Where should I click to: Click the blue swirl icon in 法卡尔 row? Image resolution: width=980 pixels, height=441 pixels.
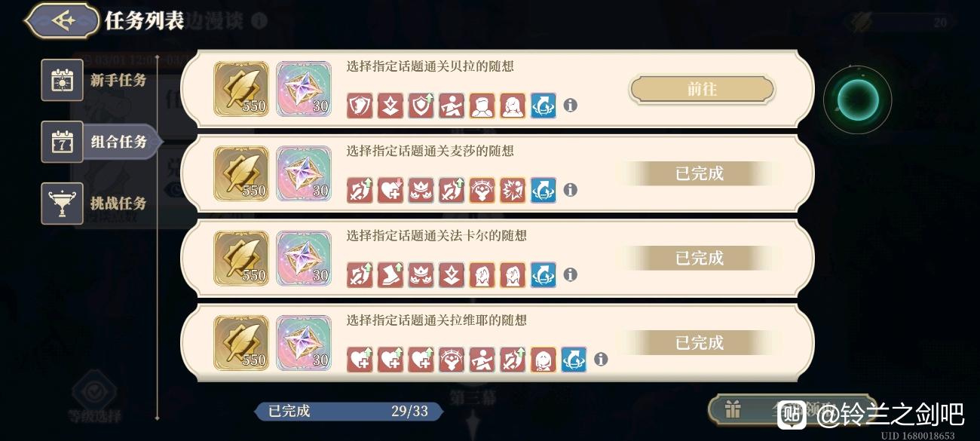(x=544, y=274)
